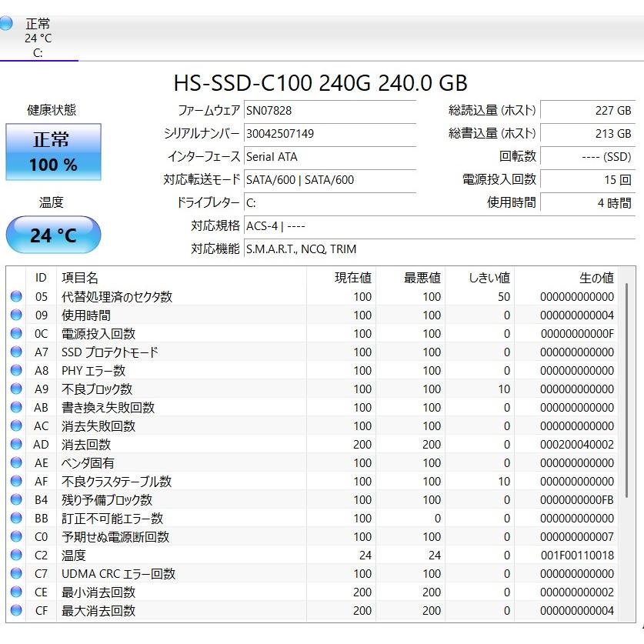Select the 不良ブロック数 row name

pyautogui.click(x=97, y=389)
